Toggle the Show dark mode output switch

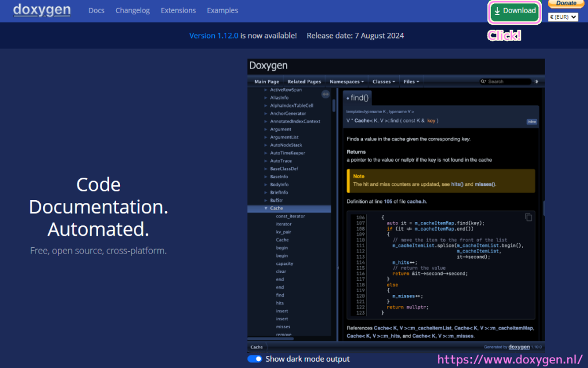pos(254,359)
